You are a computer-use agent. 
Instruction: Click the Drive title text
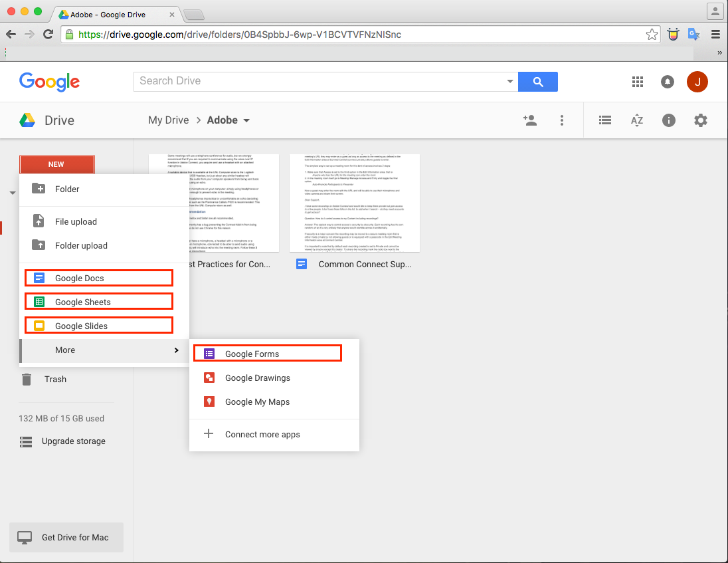[x=59, y=120]
